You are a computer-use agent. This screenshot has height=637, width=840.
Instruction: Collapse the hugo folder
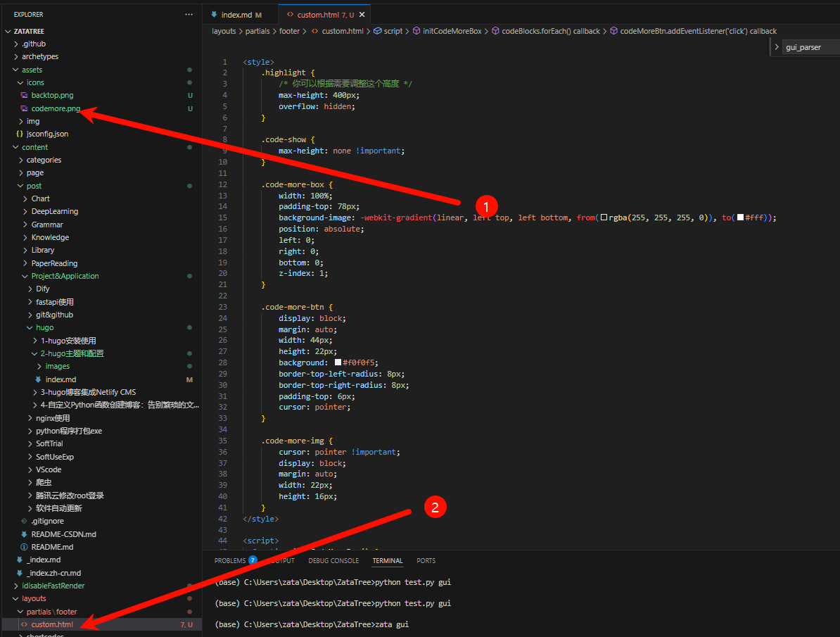point(30,327)
